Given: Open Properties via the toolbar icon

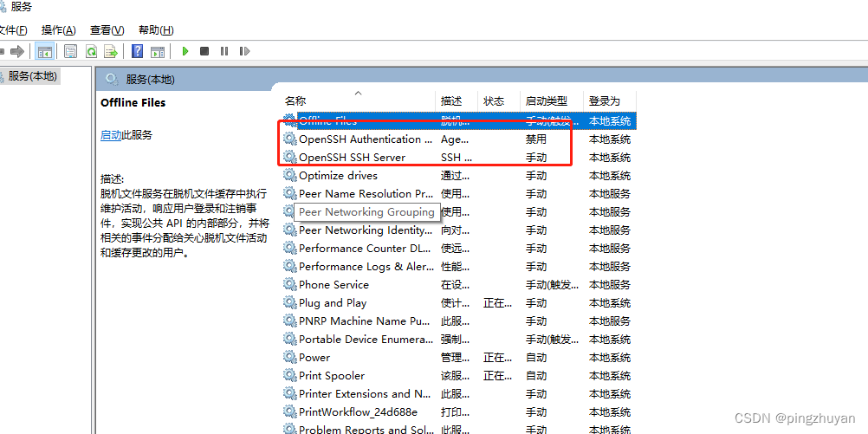Looking at the screenshot, I should click(70, 51).
